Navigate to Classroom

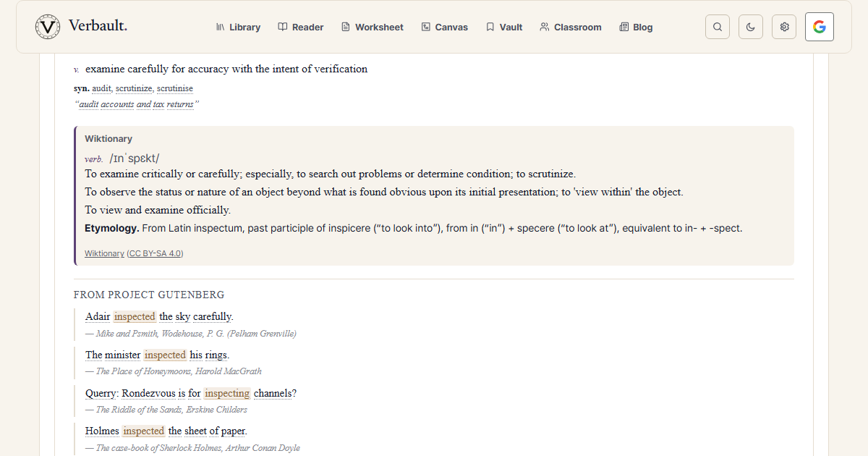point(570,27)
